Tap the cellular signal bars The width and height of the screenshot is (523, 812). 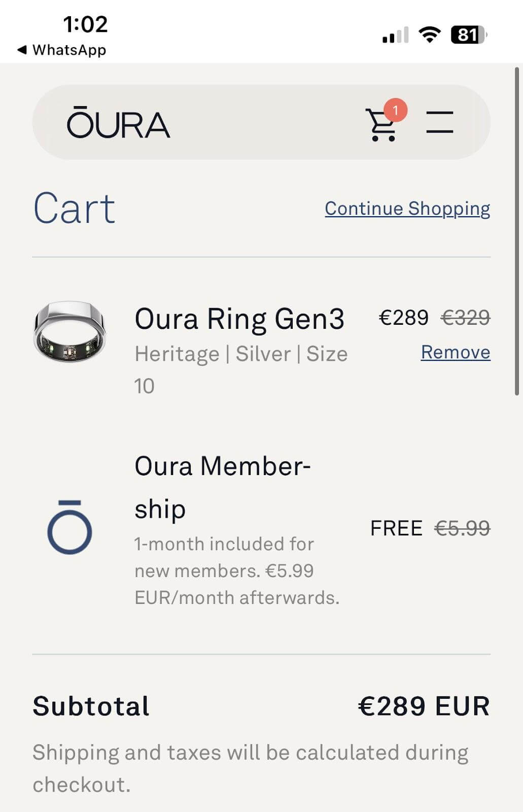pyautogui.click(x=395, y=36)
